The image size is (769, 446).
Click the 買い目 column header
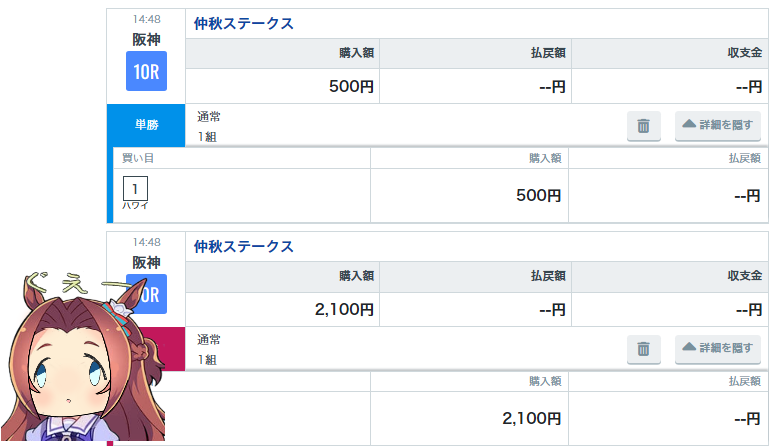point(138,158)
